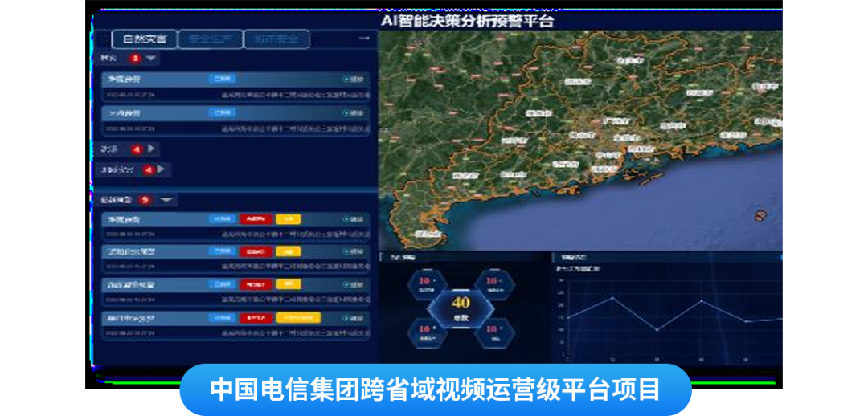Click the lower-left hexagon showing 10
This screenshot has height=416, width=868.
[x=428, y=332]
